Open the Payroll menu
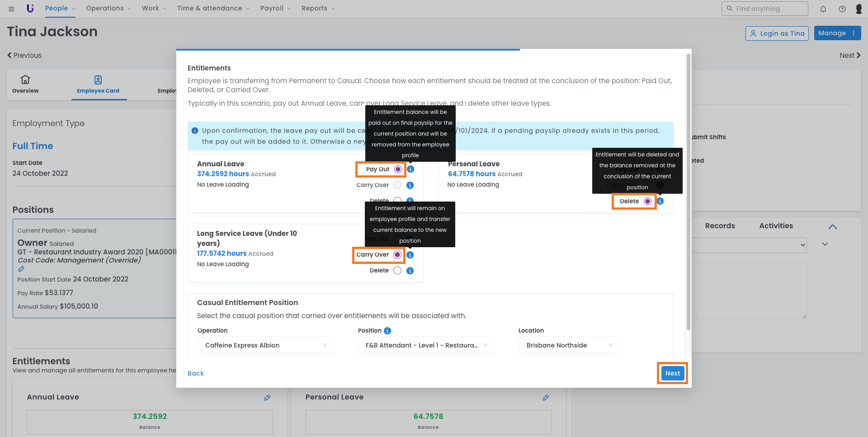The width and height of the screenshot is (868, 437). point(275,9)
